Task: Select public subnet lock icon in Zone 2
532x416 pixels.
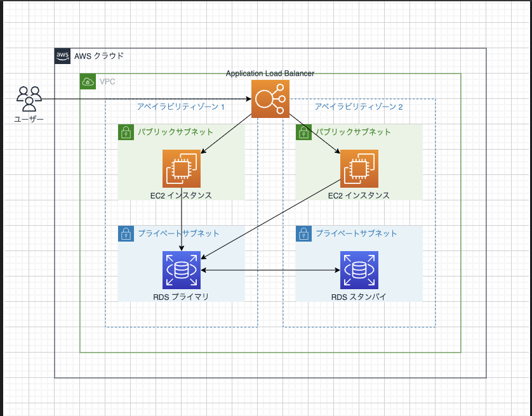Action: click(x=303, y=133)
